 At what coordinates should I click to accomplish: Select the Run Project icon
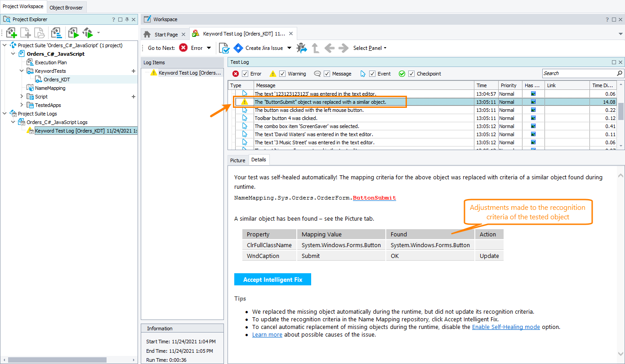click(73, 32)
